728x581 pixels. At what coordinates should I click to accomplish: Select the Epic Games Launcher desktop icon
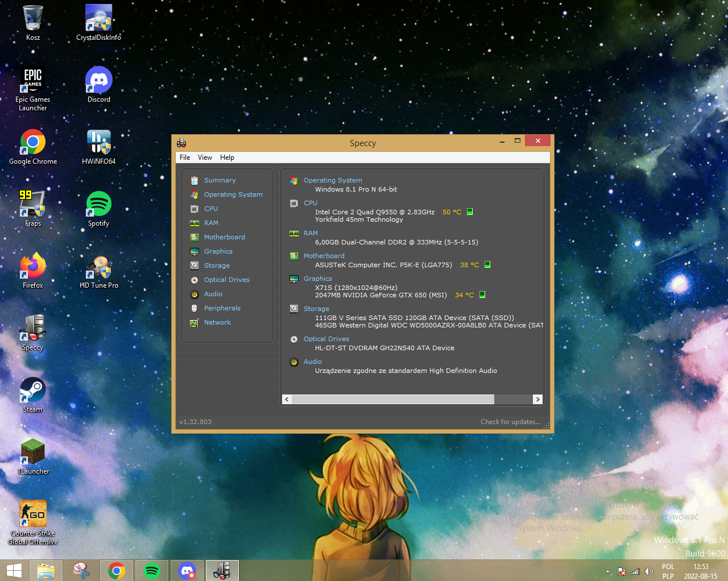pos(33,89)
